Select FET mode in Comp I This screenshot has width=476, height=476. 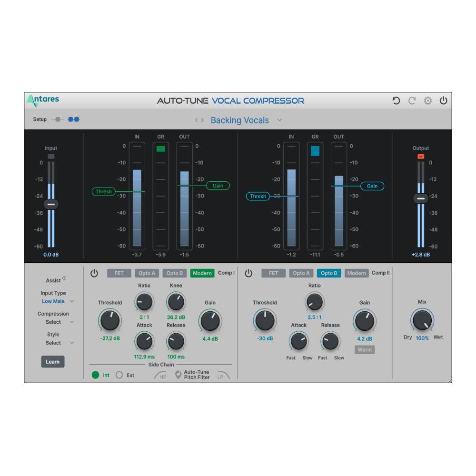[119, 273]
